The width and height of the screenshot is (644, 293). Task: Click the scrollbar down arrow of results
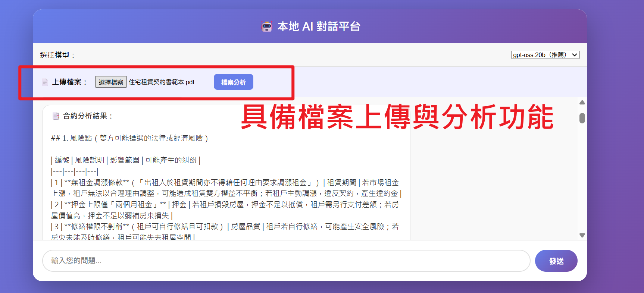[x=582, y=235]
